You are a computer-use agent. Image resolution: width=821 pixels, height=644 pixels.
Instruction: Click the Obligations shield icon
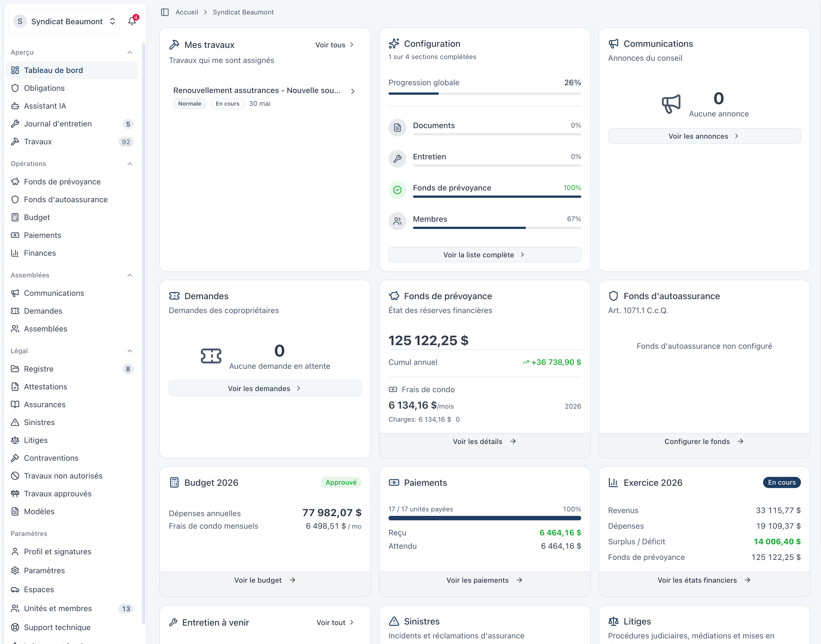point(15,88)
